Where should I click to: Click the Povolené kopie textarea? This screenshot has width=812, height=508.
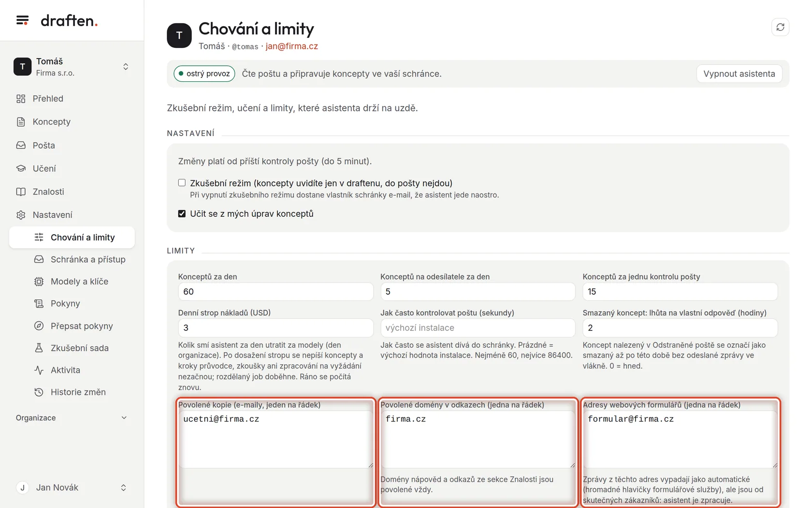pyautogui.click(x=275, y=439)
